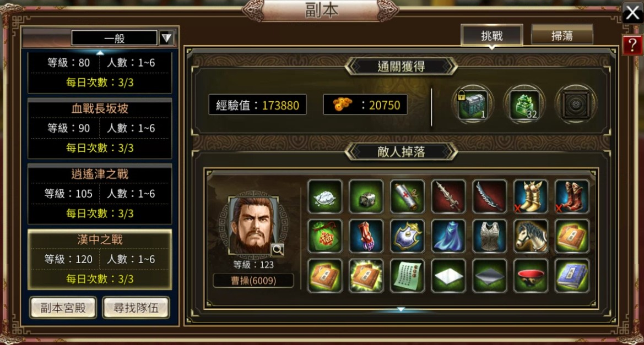644x345 pixels.
Task: Select the red gauntlet drop item
Action: [x=366, y=236]
